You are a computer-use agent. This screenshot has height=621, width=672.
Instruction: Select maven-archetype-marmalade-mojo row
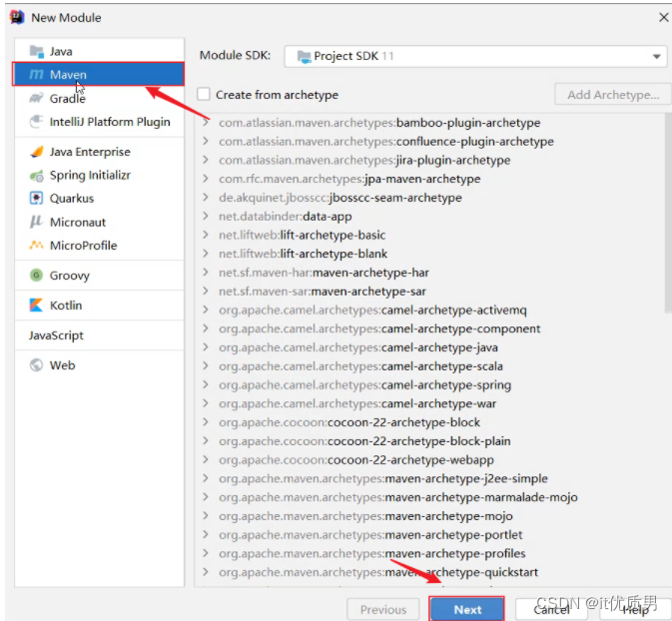(x=430, y=497)
